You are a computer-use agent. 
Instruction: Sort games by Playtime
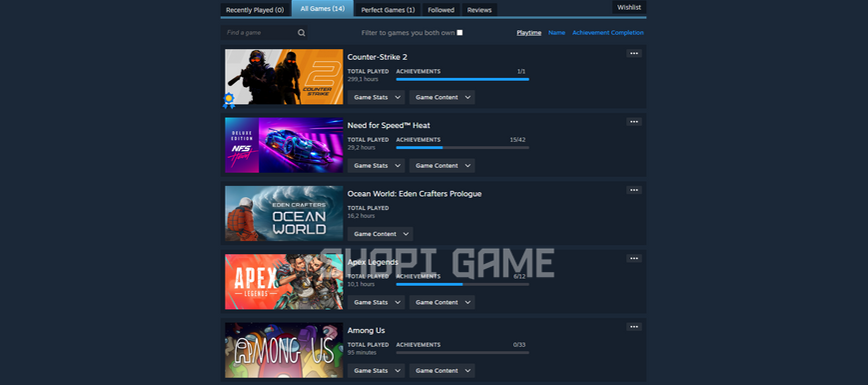tap(529, 33)
